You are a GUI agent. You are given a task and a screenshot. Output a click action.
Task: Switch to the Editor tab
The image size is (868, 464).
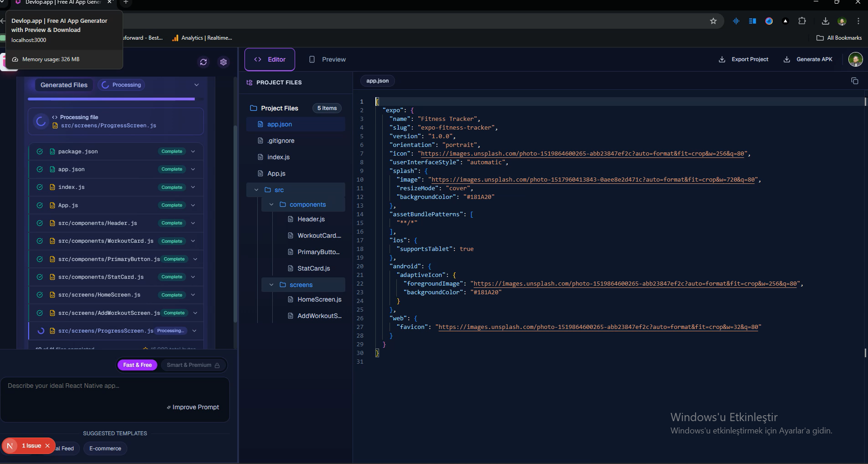[270, 59]
